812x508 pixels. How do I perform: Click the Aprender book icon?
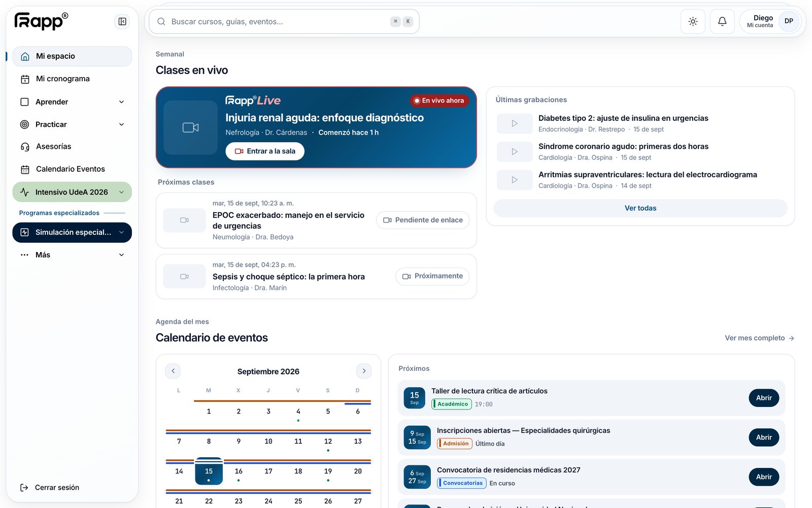coord(24,102)
